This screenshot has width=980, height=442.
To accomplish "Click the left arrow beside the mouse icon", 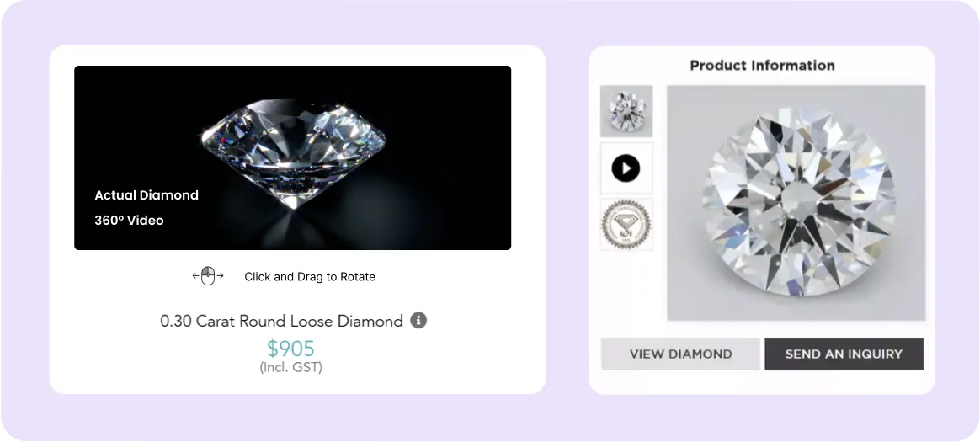I will 195,275.
